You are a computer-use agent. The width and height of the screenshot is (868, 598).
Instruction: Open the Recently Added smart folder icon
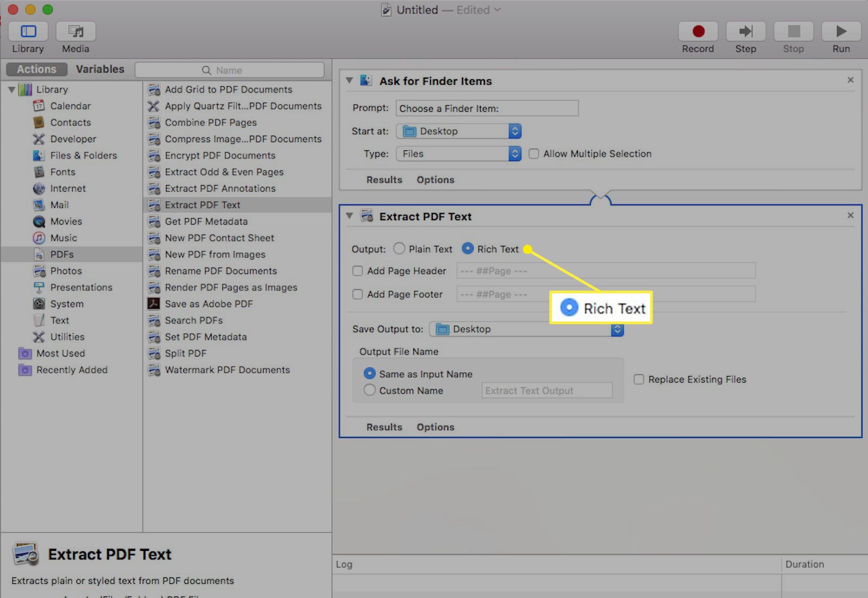click(25, 370)
